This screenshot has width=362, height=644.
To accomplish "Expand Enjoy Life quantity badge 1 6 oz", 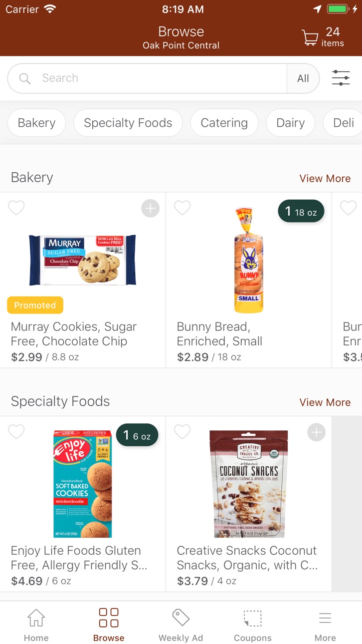I will click(137, 436).
